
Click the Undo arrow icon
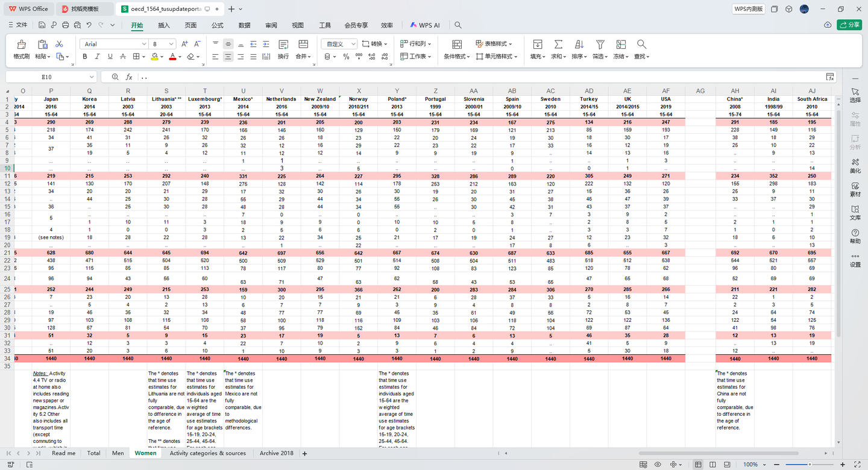(89, 25)
